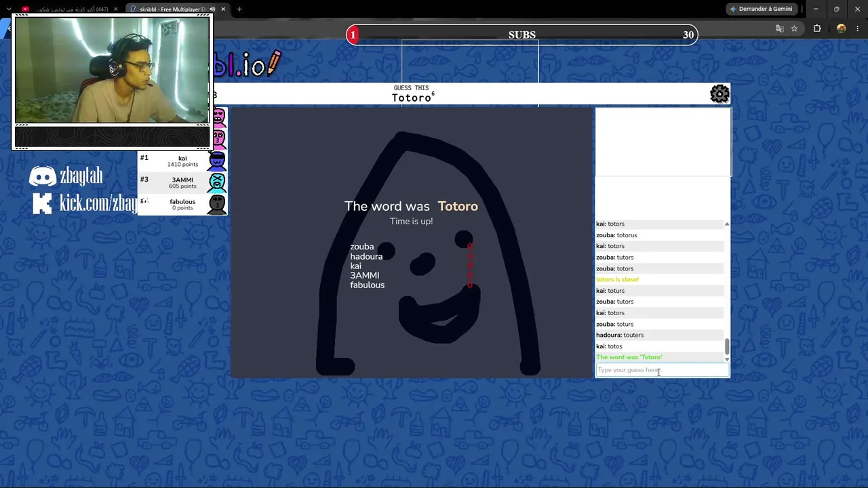Click chat message 'hadoura: touters'
The width and height of the screenshot is (868, 488).
click(620, 335)
